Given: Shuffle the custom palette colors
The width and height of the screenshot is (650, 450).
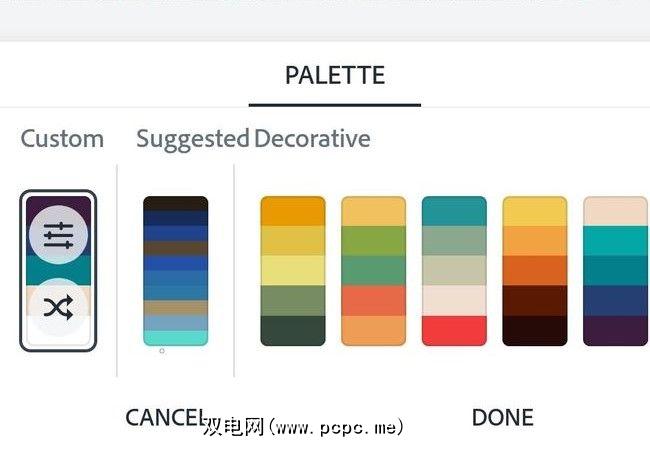Looking at the screenshot, I should tap(59, 308).
